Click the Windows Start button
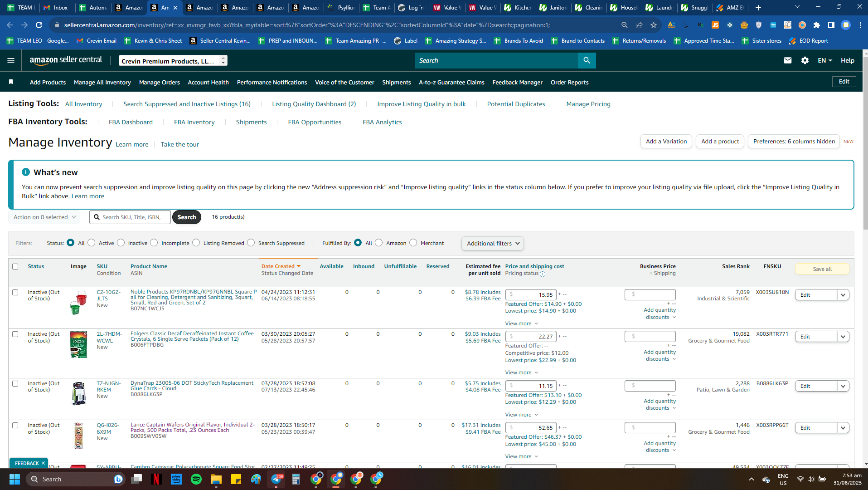Screen dimensions: 868x490 (15, 479)
